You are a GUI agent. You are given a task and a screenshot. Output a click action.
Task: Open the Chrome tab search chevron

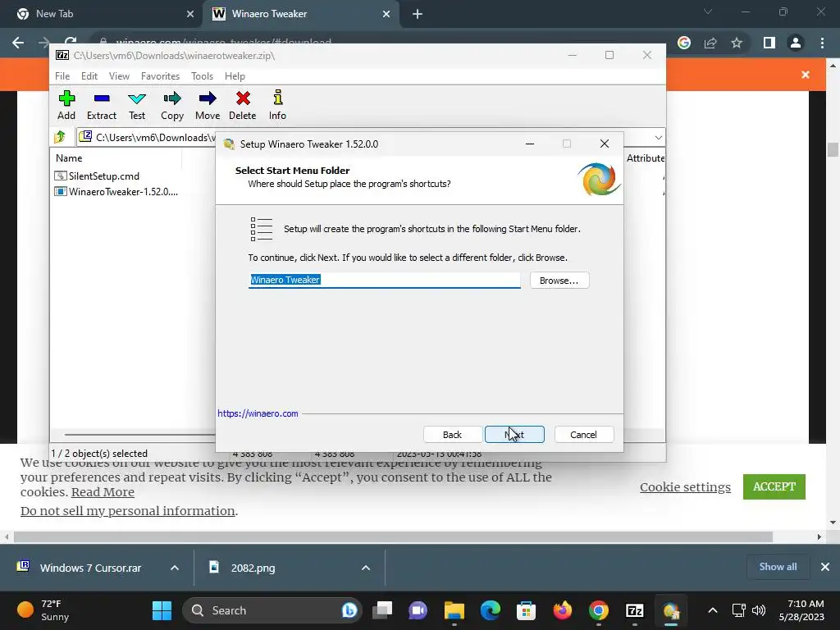pos(708,11)
